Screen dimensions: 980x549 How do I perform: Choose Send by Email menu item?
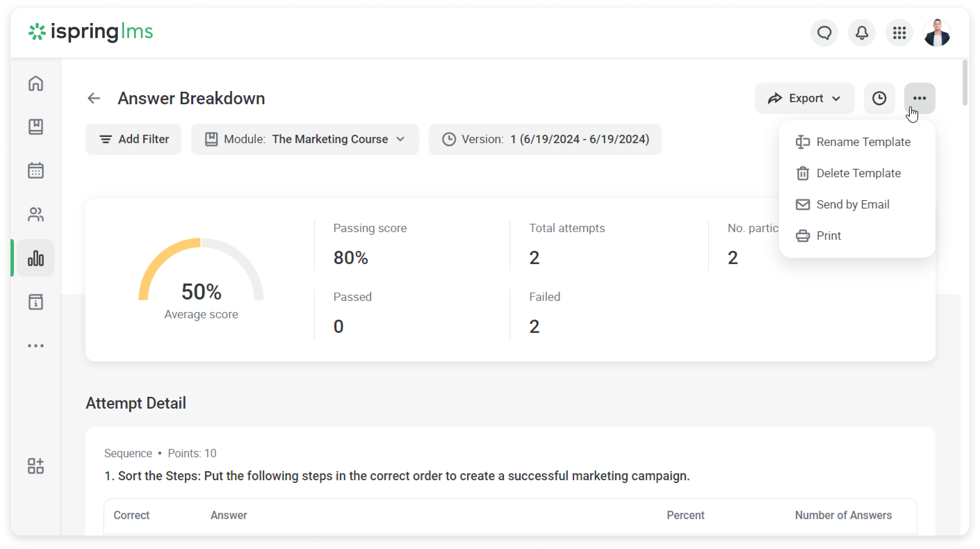click(853, 205)
